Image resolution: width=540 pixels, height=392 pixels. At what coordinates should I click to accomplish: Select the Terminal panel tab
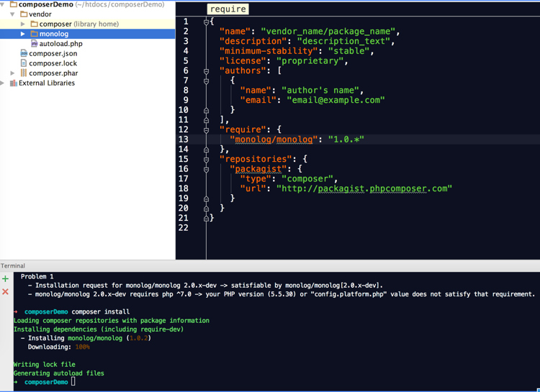(13, 265)
